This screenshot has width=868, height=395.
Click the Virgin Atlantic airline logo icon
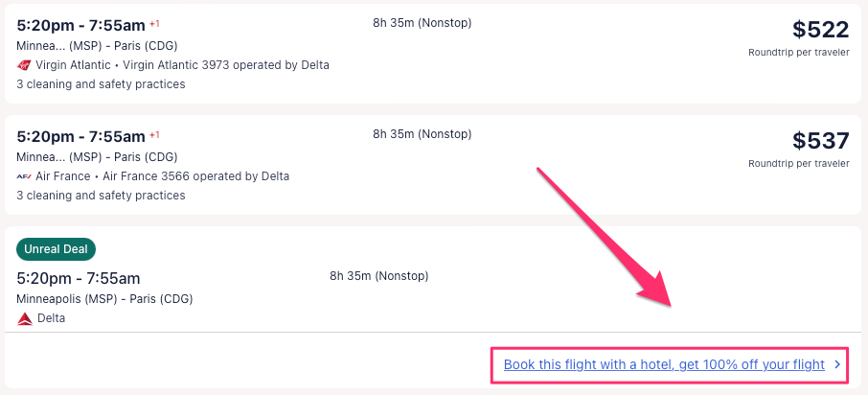click(x=24, y=65)
